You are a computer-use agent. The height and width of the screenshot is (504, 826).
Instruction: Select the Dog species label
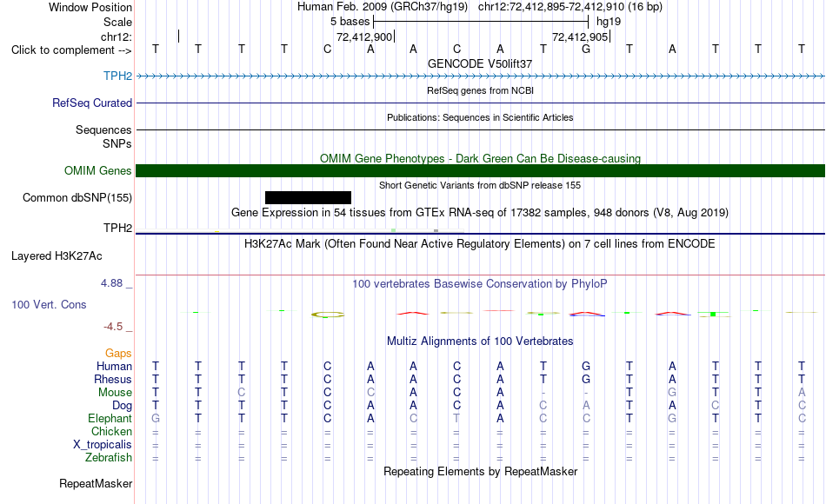point(122,406)
